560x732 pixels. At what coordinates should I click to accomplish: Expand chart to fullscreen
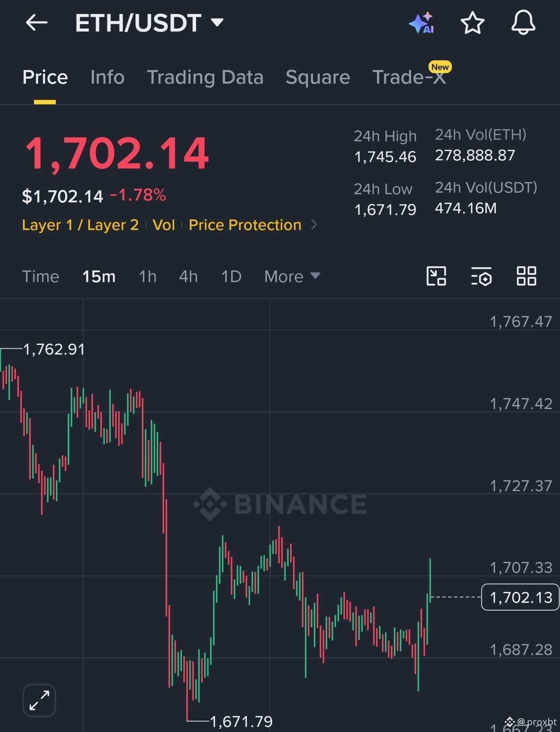39,700
